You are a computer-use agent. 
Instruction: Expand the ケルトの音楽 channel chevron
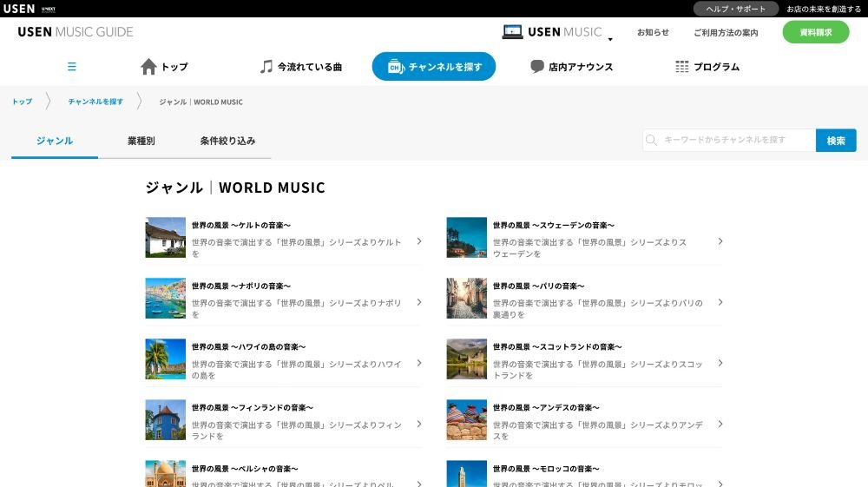tap(418, 241)
